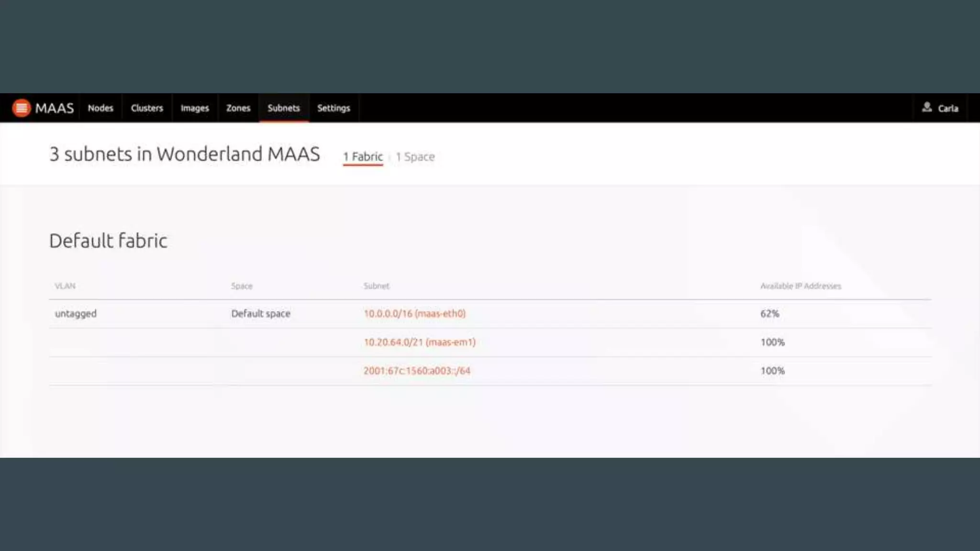The width and height of the screenshot is (980, 551).
Task: Open IPv6 subnet 2001:67c:1560:a003::/64
Action: click(417, 371)
